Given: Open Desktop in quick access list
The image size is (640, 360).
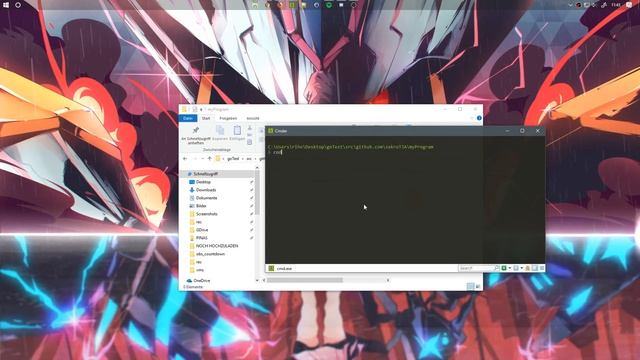Looking at the screenshot, I should pos(203,182).
